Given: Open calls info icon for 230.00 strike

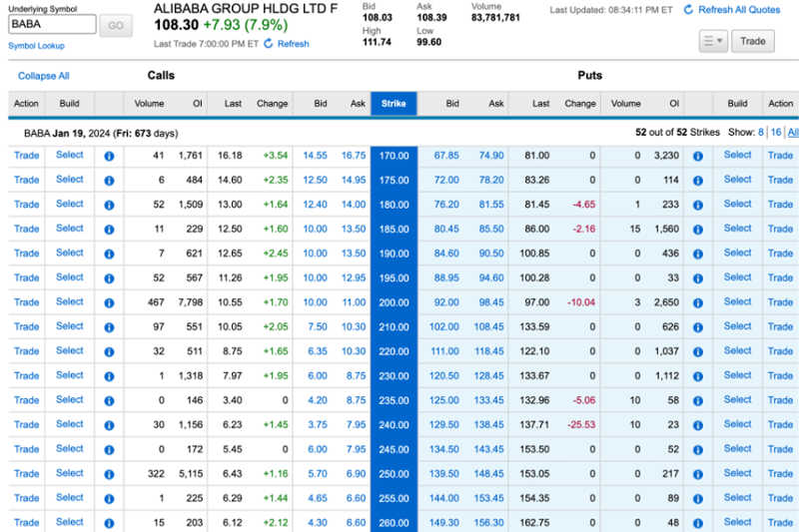Looking at the screenshot, I should [x=109, y=376].
